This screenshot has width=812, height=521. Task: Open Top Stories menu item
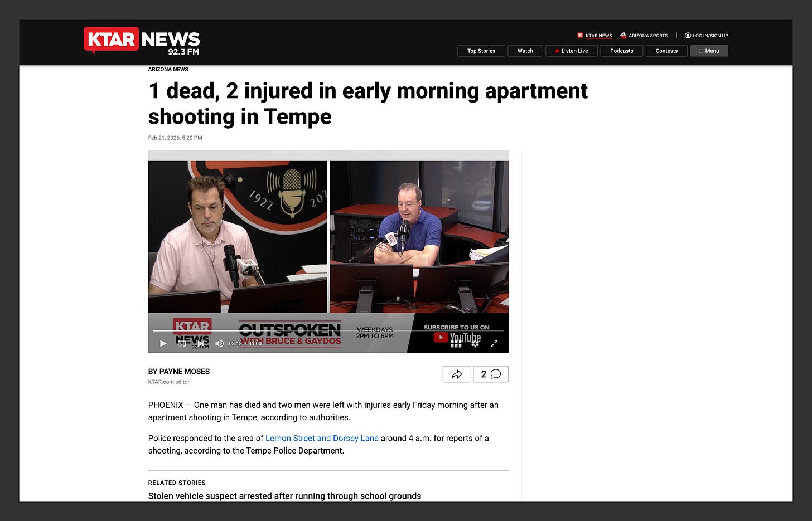pyautogui.click(x=481, y=51)
